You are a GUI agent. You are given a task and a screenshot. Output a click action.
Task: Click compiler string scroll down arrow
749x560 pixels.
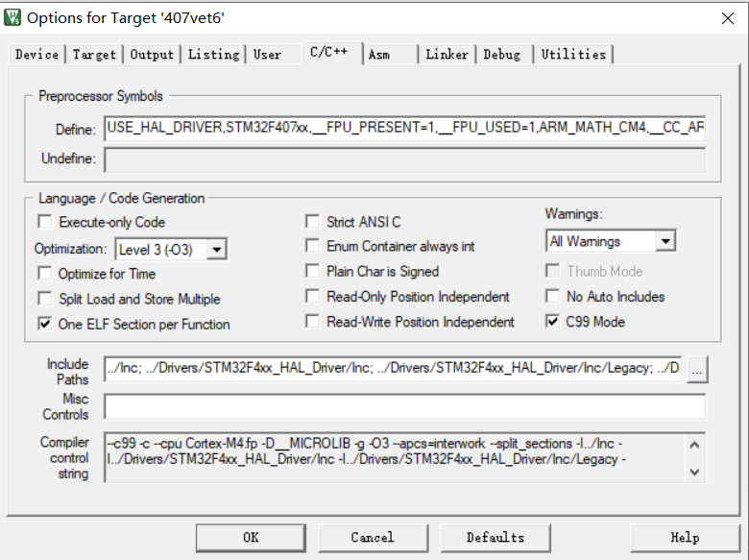coord(695,472)
